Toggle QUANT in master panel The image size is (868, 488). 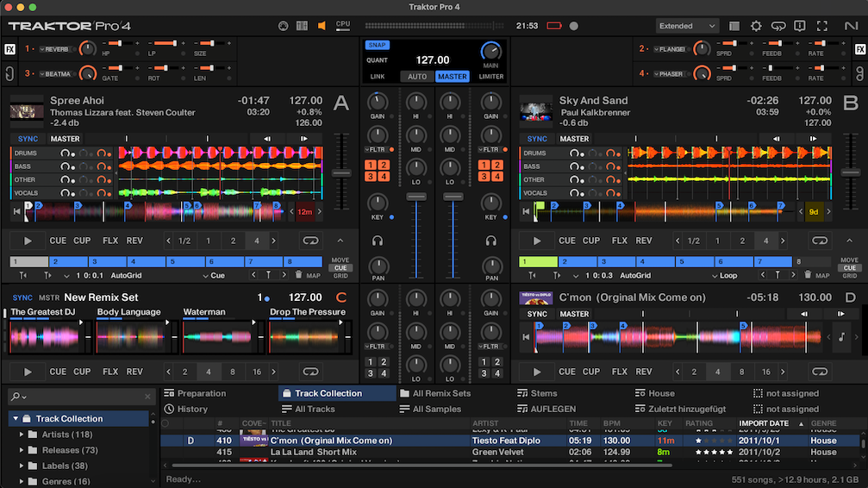click(x=377, y=59)
